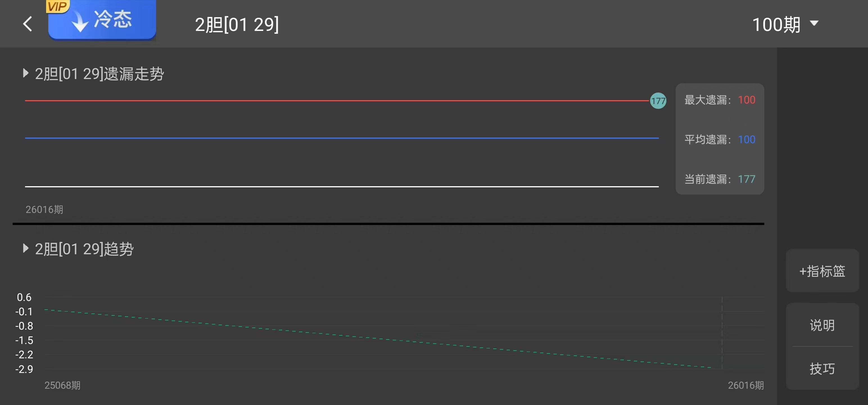Open the 技巧 tab

click(x=822, y=369)
